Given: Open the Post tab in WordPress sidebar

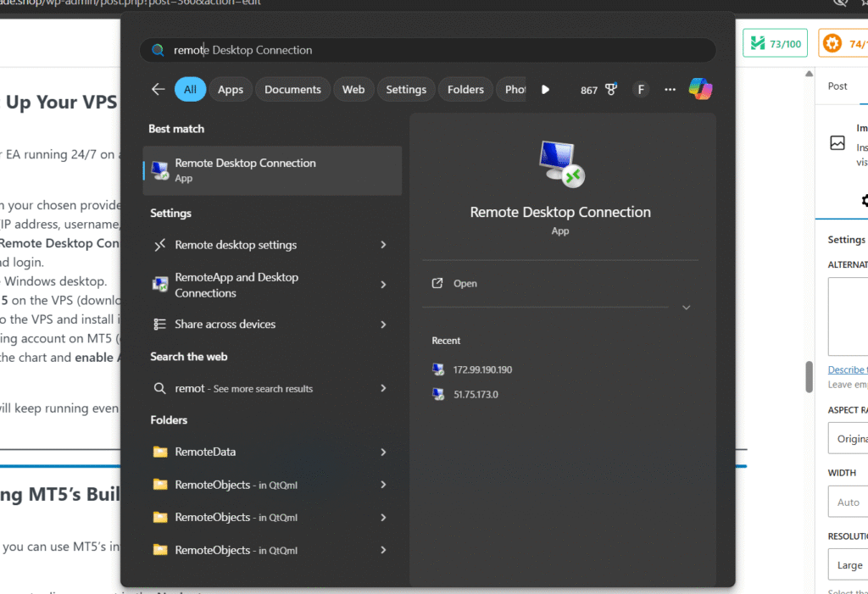Looking at the screenshot, I should 837,86.
